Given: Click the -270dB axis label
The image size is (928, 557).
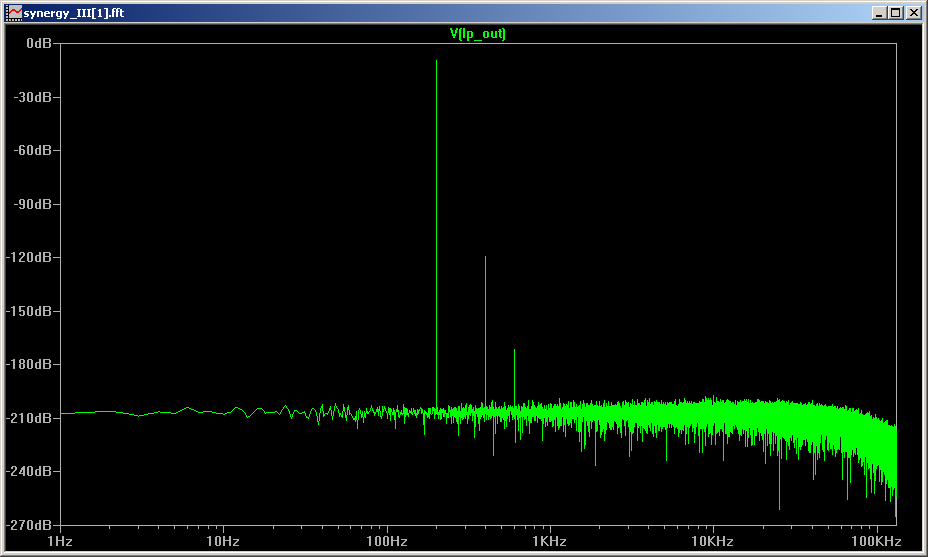Looking at the screenshot, I should pyautogui.click(x=30, y=525).
